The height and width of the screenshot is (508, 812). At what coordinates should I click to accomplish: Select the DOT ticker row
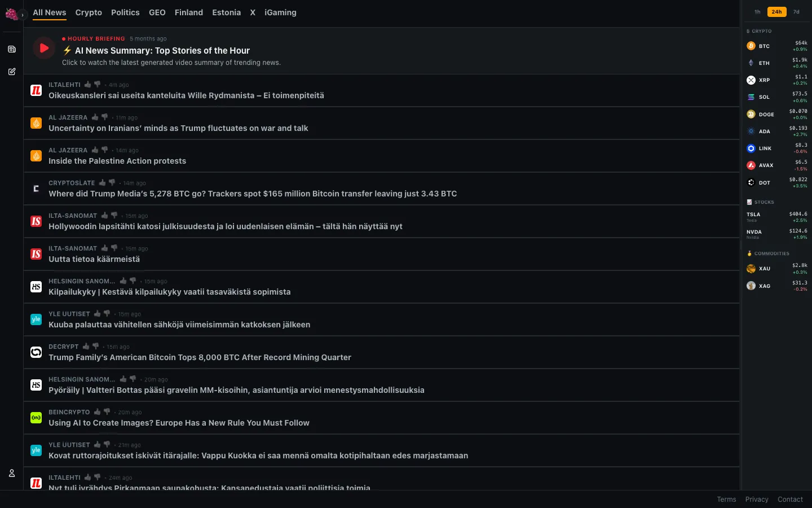coord(777,183)
